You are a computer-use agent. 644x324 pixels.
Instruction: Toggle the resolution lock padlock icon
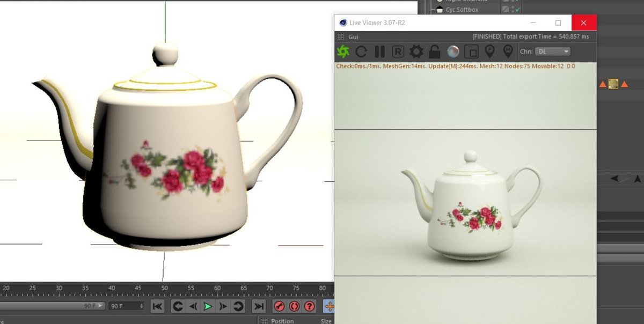click(434, 51)
